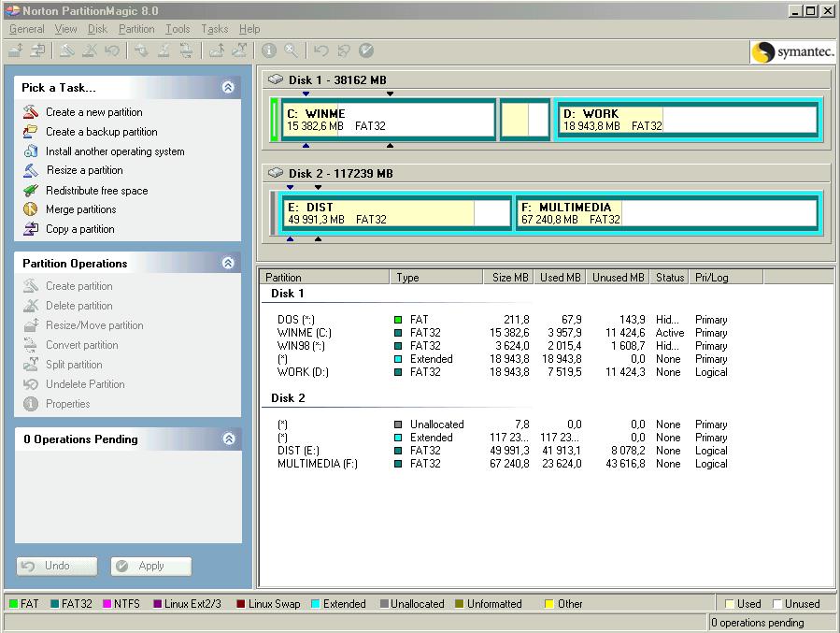Start the Create a backup partition task
This screenshot has height=633, width=840.
101,131
